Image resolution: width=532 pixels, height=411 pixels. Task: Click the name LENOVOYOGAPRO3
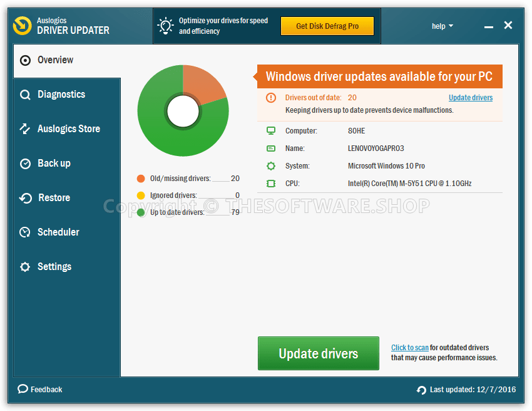click(x=376, y=148)
